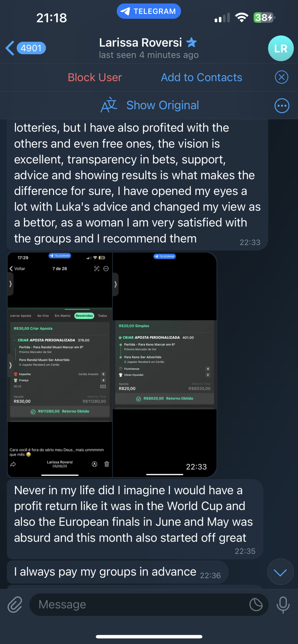Open the sticker panel icon
The width and height of the screenshot is (298, 644).
[x=256, y=604]
